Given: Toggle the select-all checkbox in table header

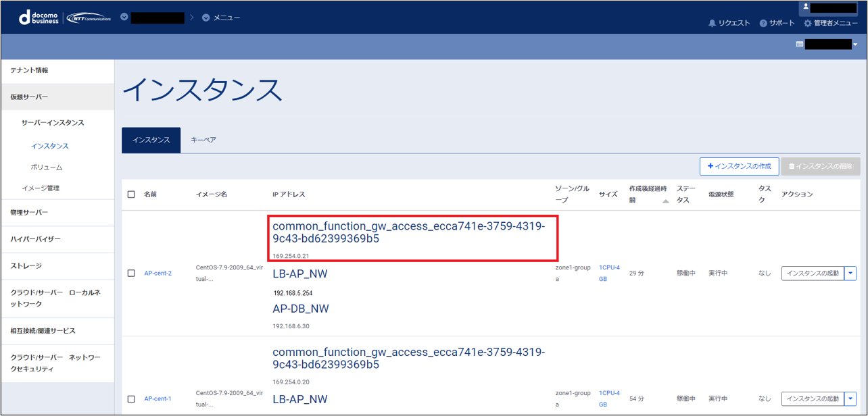Looking at the screenshot, I should (x=131, y=194).
